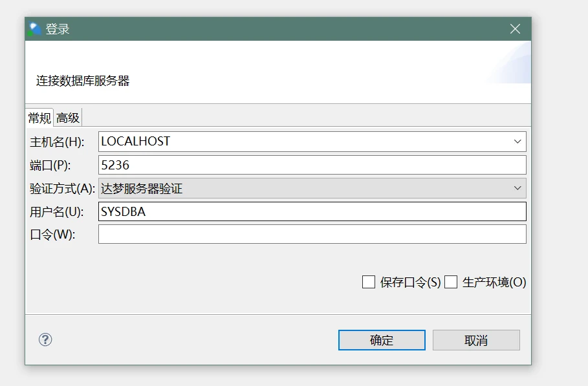
Task: Click the empty 口令 password field
Action: click(x=312, y=235)
